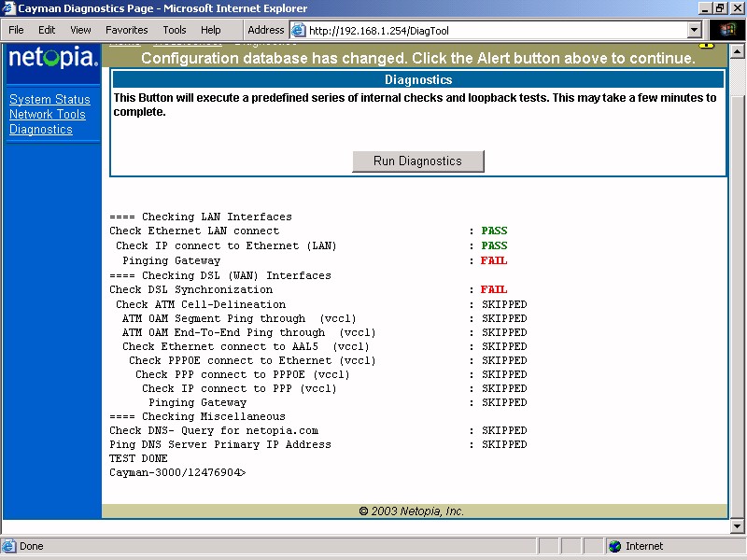This screenshot has width=747, height=560.
Task: Click the page icon in the address bar
Action: tap(298, 31)
